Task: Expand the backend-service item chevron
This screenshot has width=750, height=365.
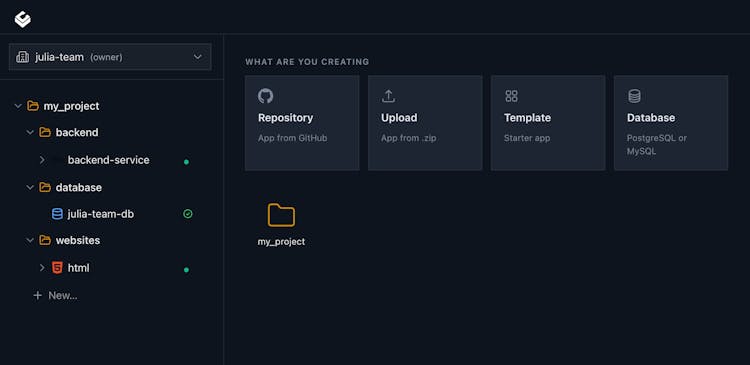Action: (42, 160)
